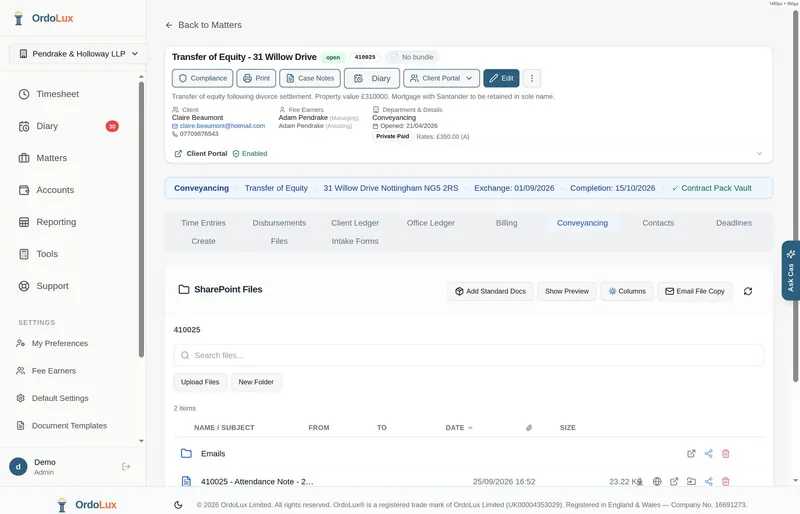Switch to the Disbursements tab
The height and width of the screenshot is (514, 800).
(x=279, y=223)
